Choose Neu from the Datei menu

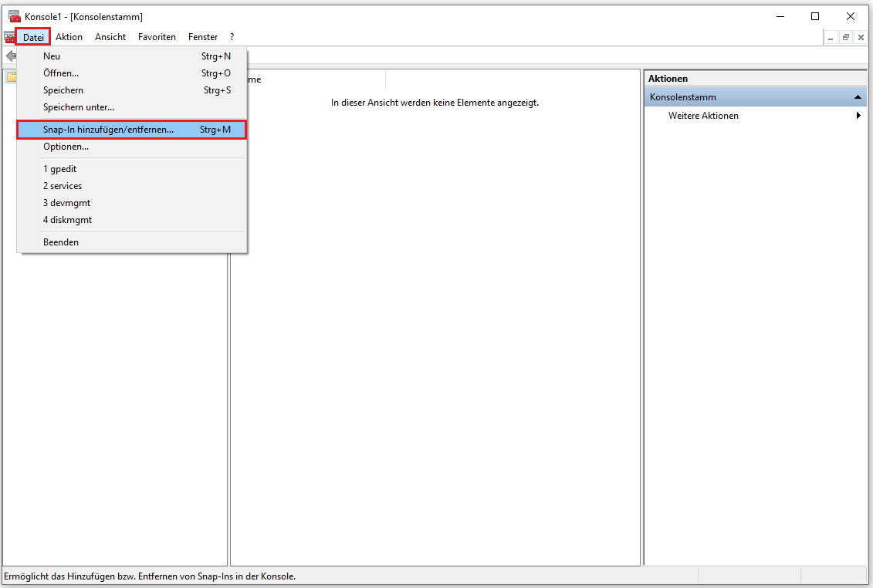tap(132, 56)
